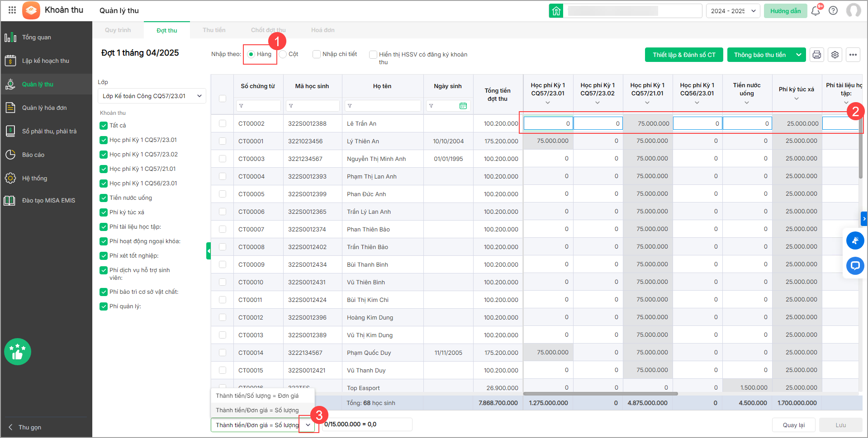
Task: Open the settings gear icon near table
Action: pos(835,55)
